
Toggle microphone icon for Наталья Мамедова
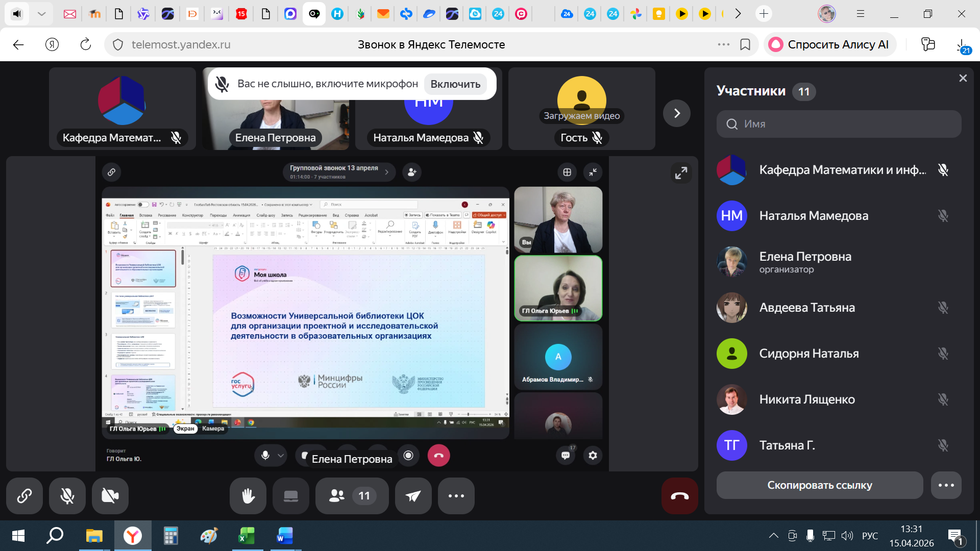click(943, 216)
